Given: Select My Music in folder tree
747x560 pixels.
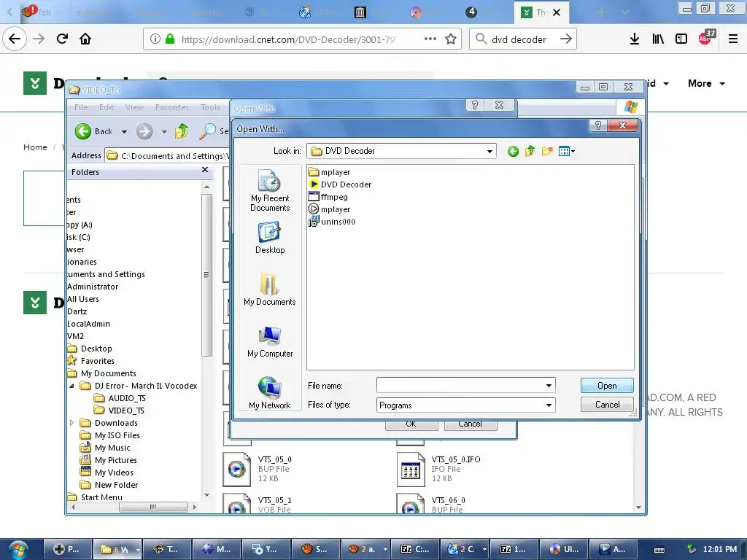Looking at the screenshot, I should pos(105,448).
